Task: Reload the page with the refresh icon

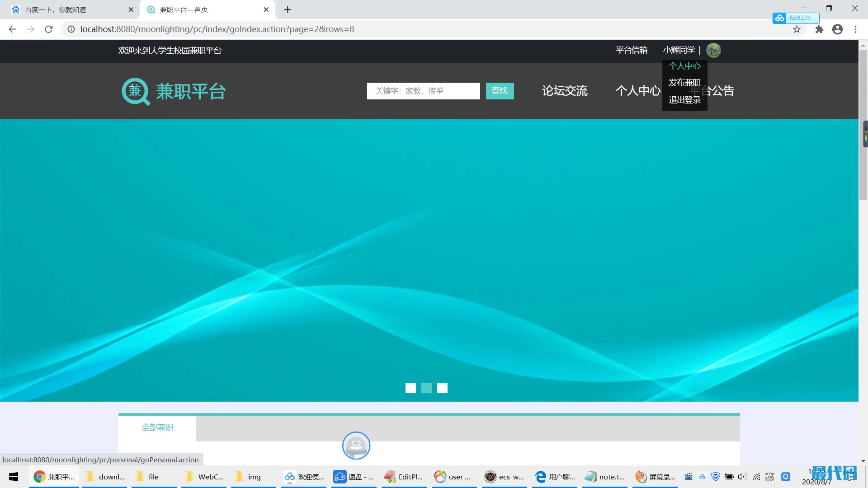Action: pos(49,29)
